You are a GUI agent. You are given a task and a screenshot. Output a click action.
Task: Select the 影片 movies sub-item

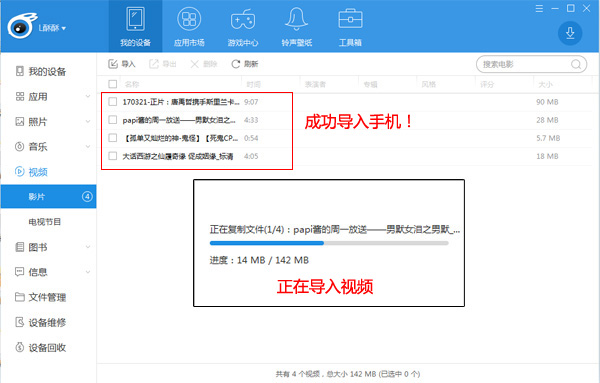coord(48,197)
